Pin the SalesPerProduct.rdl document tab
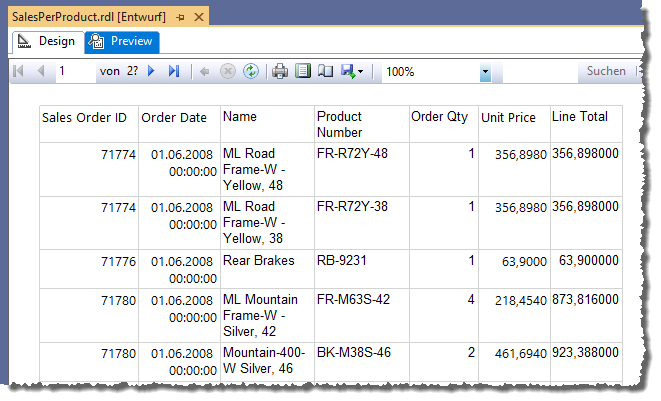The width and height of the screenshot is (661, 401). point(180,18)
